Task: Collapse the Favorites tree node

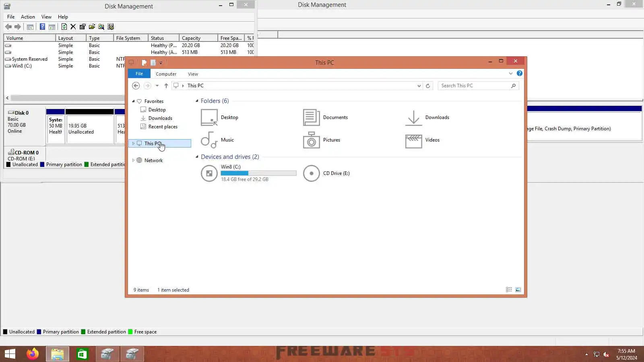Action: pos(133,101)
